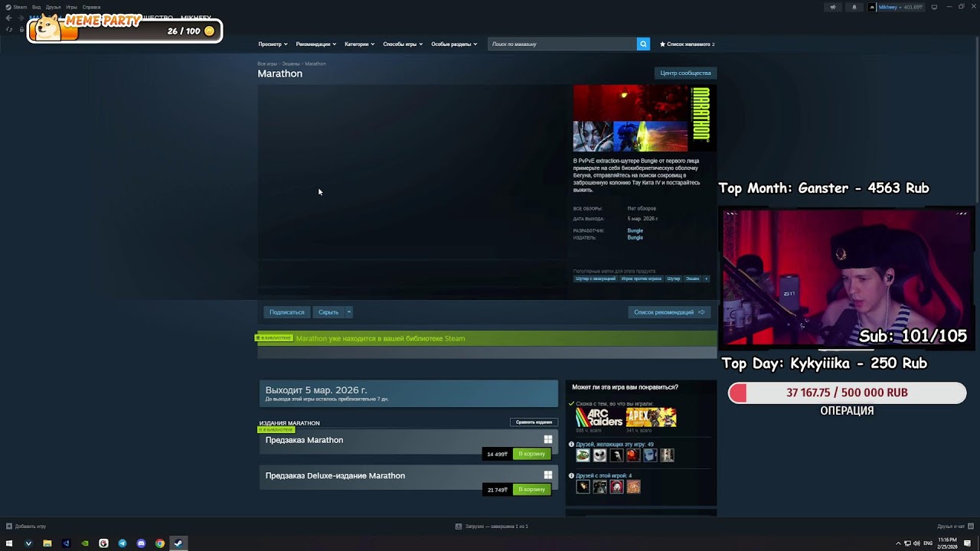The width and height of the screenshot is (980, 551).
Task: Click the Экшены breadcrumb
Action: (x=291, y=64)
